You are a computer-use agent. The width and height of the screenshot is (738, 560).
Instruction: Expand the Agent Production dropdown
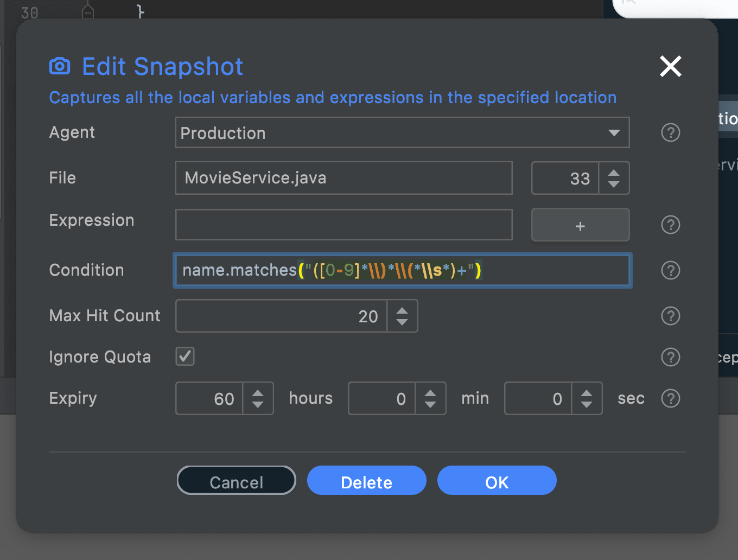click(614, 133)
